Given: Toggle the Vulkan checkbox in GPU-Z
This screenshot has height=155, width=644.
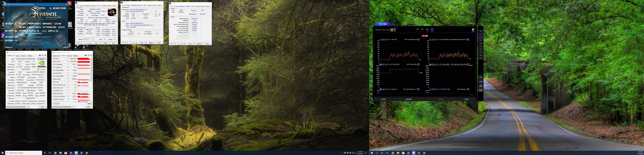Looking at the screenshot, I should (16, 104).
